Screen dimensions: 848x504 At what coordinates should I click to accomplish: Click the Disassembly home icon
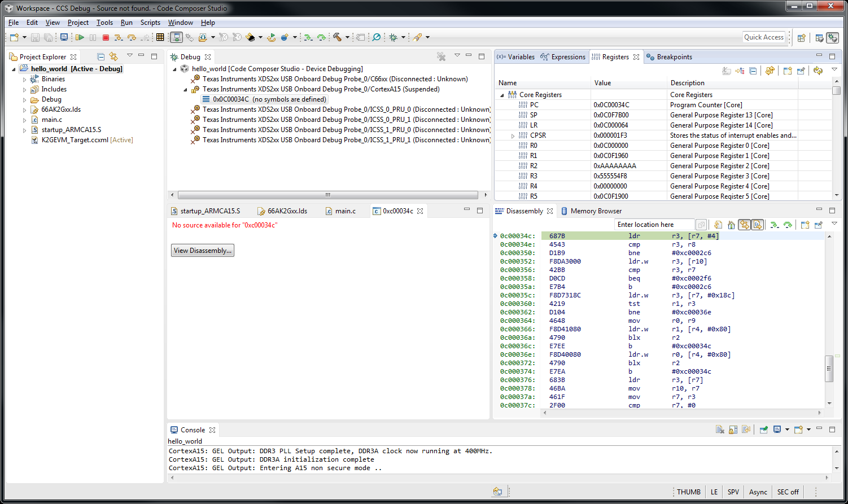(731, 225)
